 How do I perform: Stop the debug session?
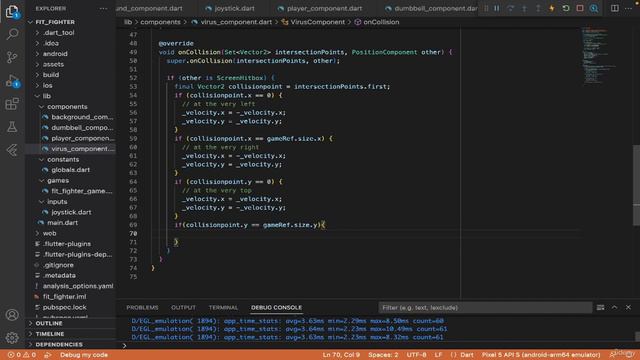click(x=580, y=8)
